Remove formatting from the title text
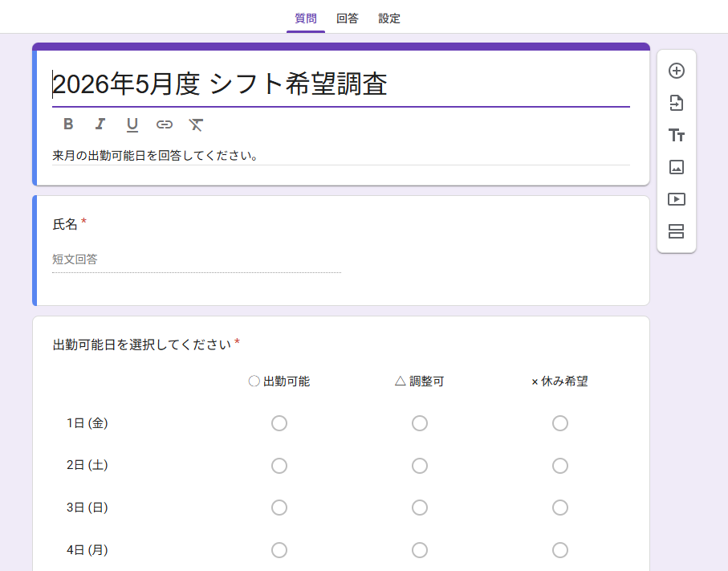728x571 pixels. (196, 124)
